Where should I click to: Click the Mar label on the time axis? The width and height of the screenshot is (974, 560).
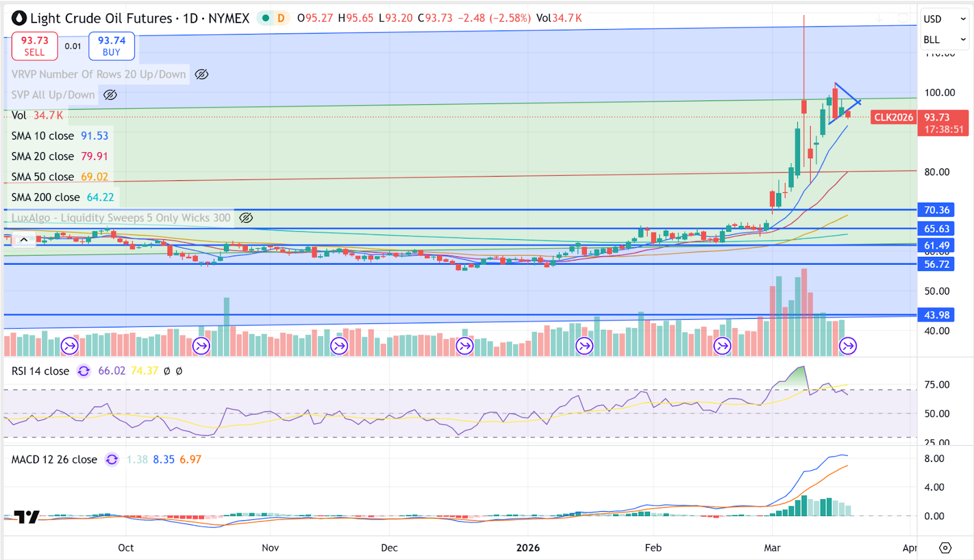[773, 548]
